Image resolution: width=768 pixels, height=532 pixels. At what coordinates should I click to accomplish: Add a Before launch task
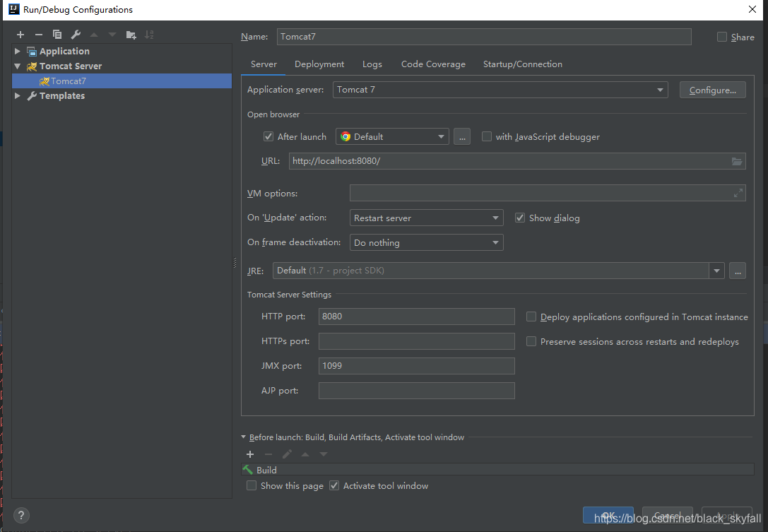[x=250, y=454]
